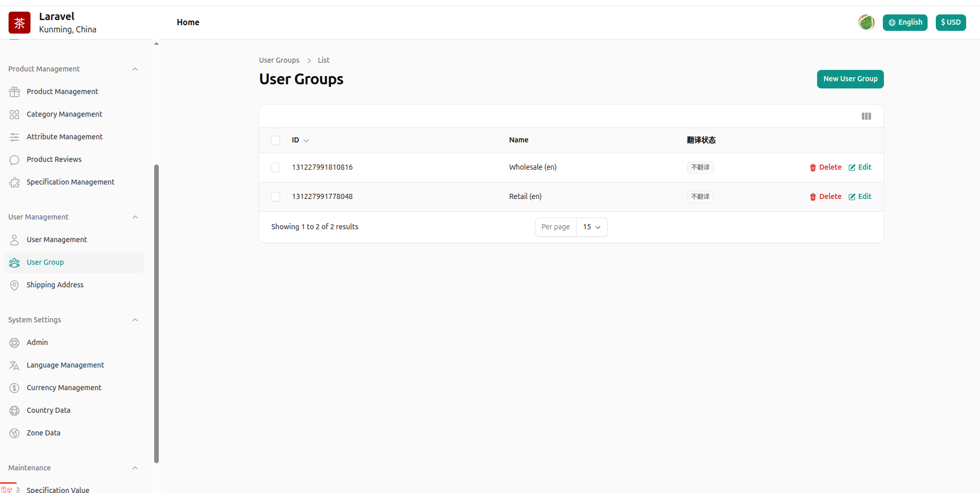
Task: Open the user avatar in header
Action: pos(866,23)
